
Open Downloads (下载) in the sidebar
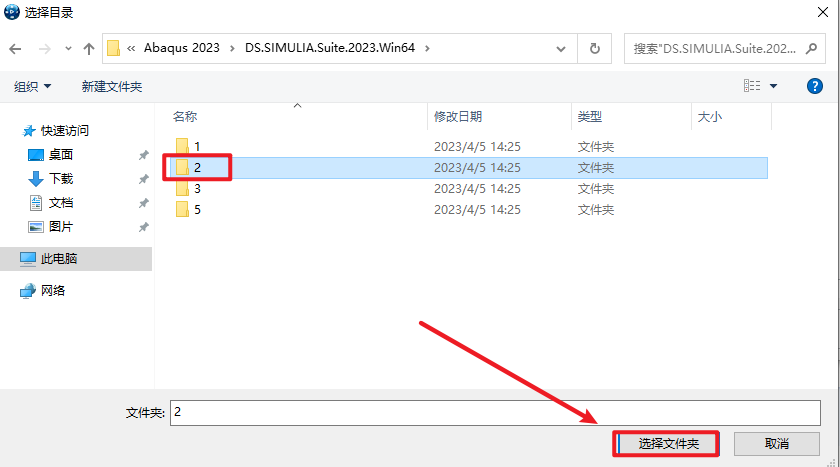(61, 179)
